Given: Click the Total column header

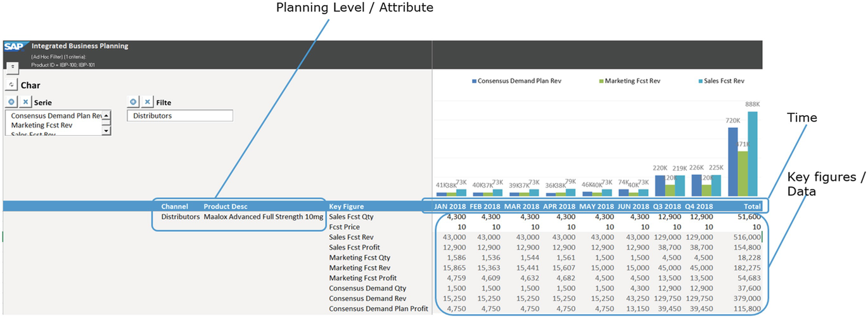Looking at the screenshot, I should [x=751, y=207].
